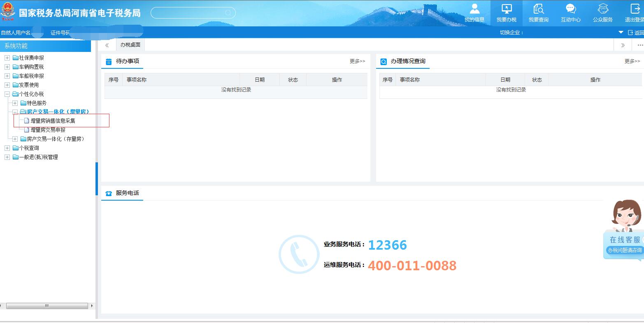Open the 待办事项 panel icon

point(108,61)
